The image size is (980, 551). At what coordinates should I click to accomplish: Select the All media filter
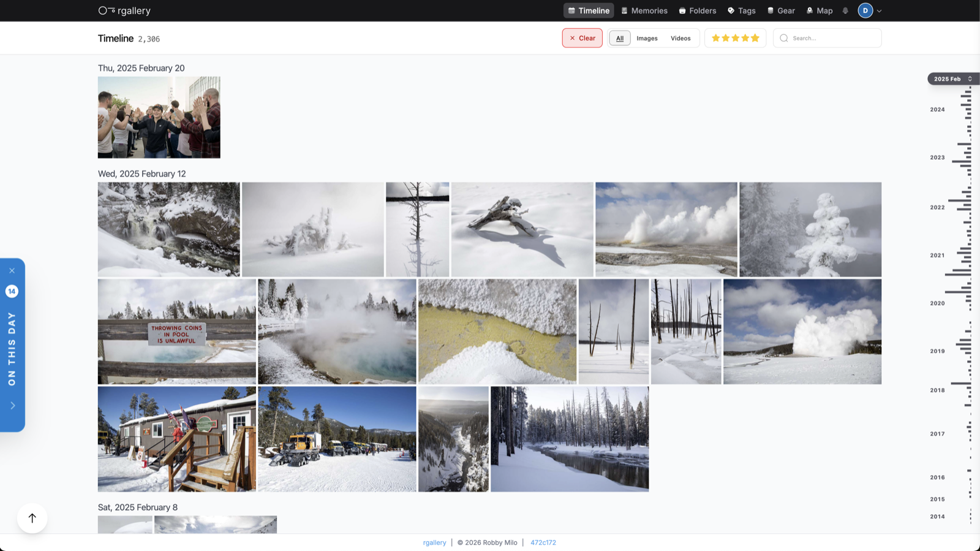click(620, 38)
